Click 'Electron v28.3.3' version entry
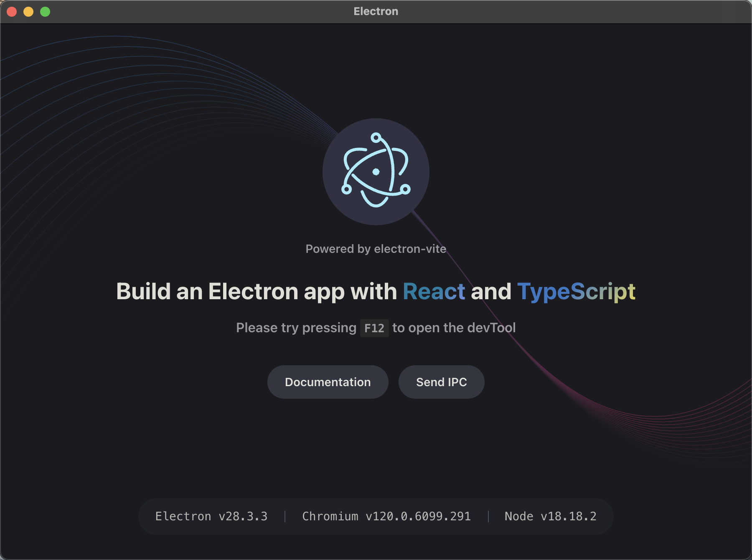Screen dimensions: 752x560 coord(211,517)
